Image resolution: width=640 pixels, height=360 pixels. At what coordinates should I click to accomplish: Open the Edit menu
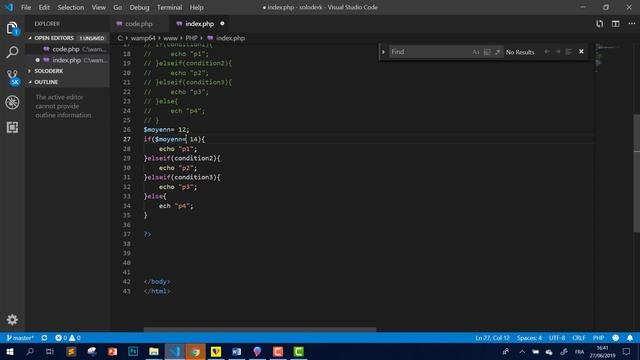[44, 7]
